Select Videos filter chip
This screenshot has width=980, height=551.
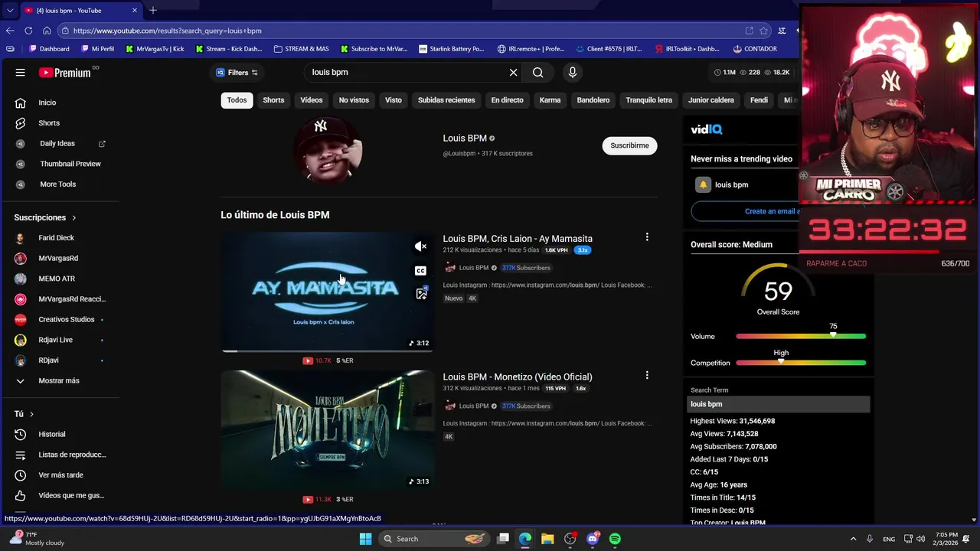312,100
